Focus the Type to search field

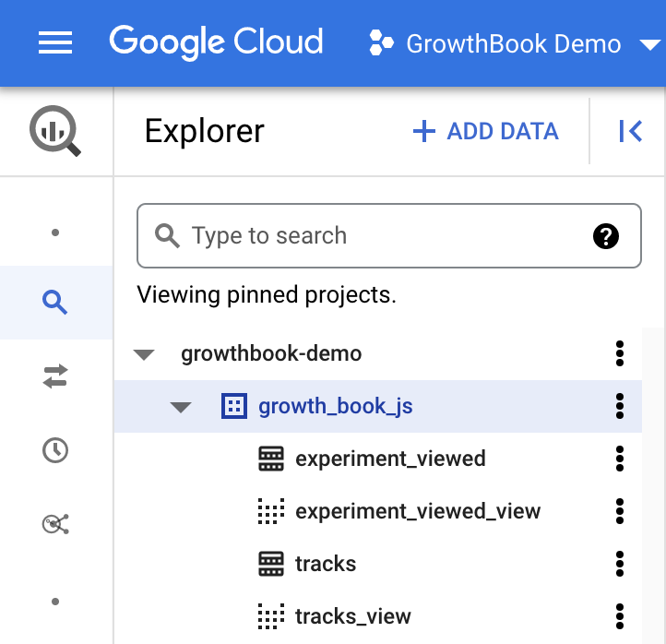point(389,236)
